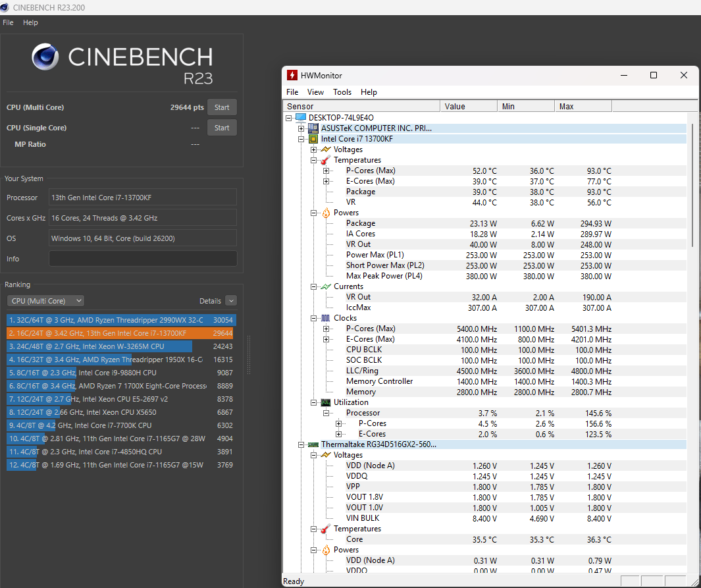The width and height of the screenshot is (701, 588).
Task: Collapse the Currents section
Action: point(314,286)
